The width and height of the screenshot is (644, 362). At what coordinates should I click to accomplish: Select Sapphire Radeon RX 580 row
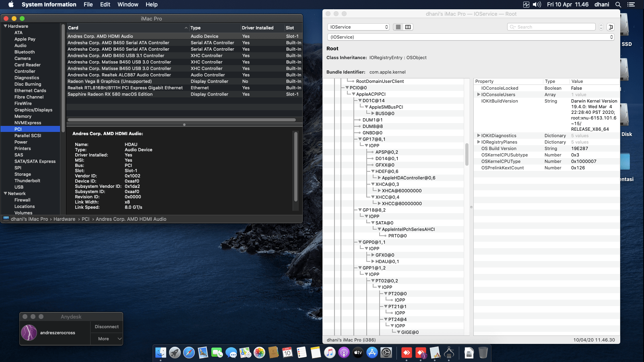pos(184,94)
